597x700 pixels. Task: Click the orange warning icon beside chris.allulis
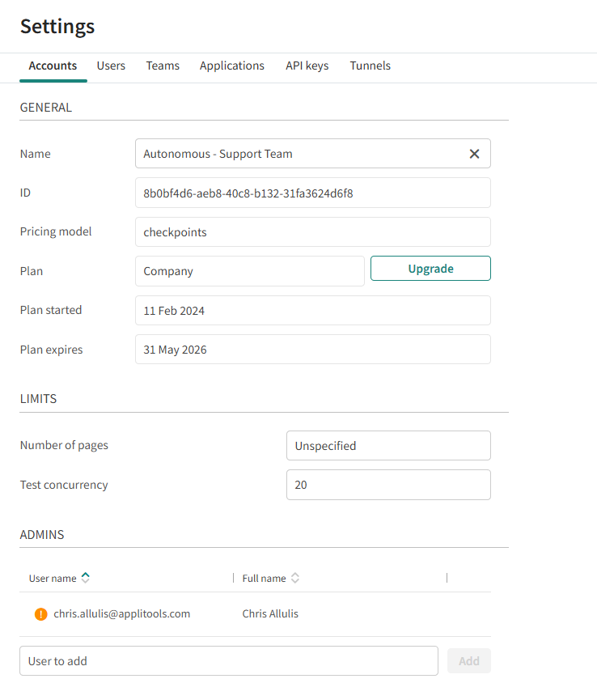pos(41,614)
